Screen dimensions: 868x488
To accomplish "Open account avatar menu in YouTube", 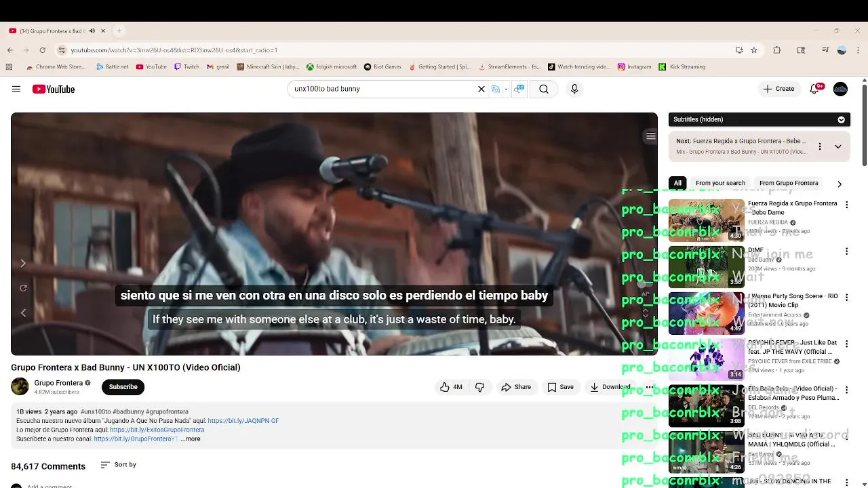I will click(840, 89).
